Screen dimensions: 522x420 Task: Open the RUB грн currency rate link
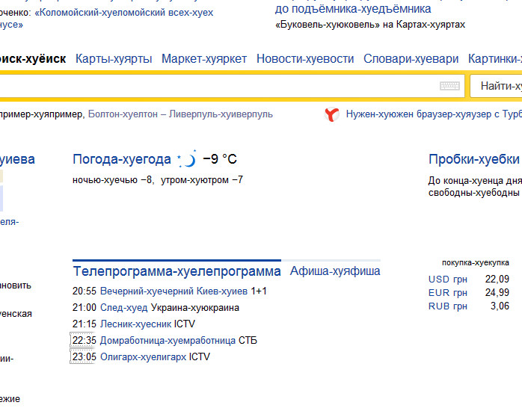448,306
